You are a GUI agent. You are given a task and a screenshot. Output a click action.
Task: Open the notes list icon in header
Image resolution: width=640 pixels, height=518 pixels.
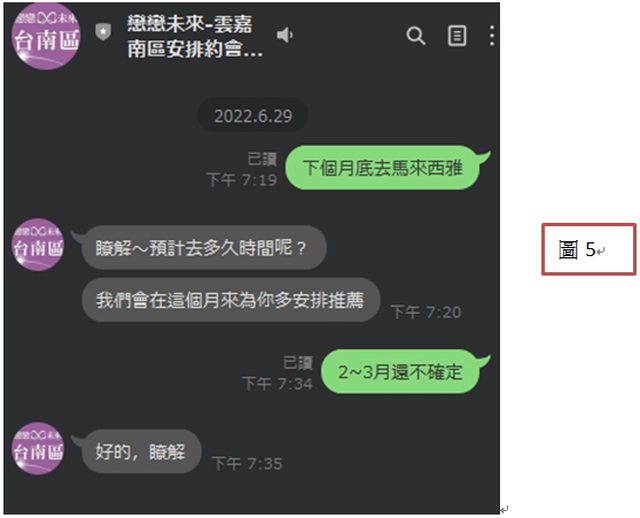coord(457,36)
